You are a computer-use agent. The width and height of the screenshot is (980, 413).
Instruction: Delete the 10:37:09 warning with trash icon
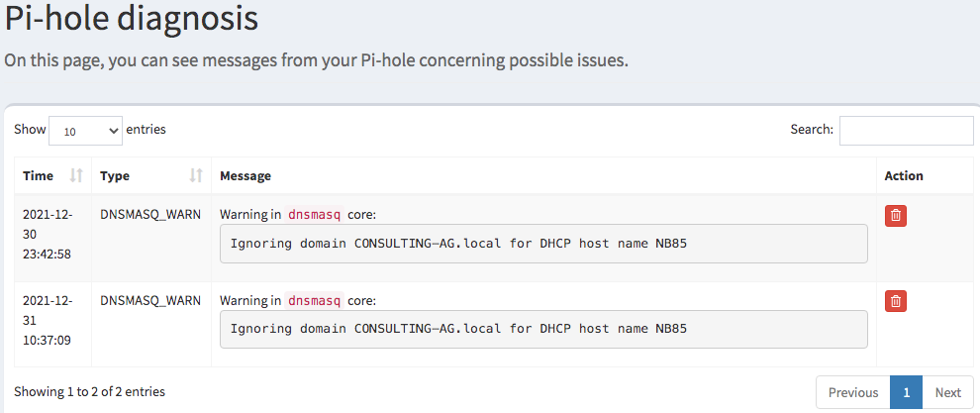point(896,301)
